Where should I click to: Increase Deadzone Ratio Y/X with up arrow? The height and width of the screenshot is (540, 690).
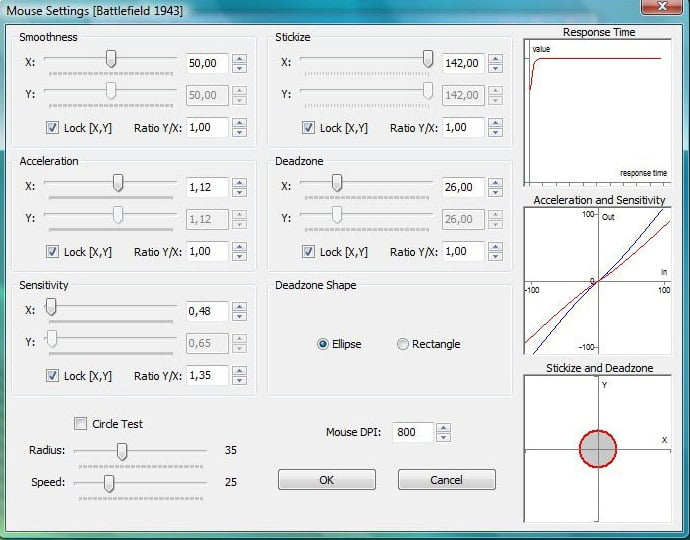[495, 247]
